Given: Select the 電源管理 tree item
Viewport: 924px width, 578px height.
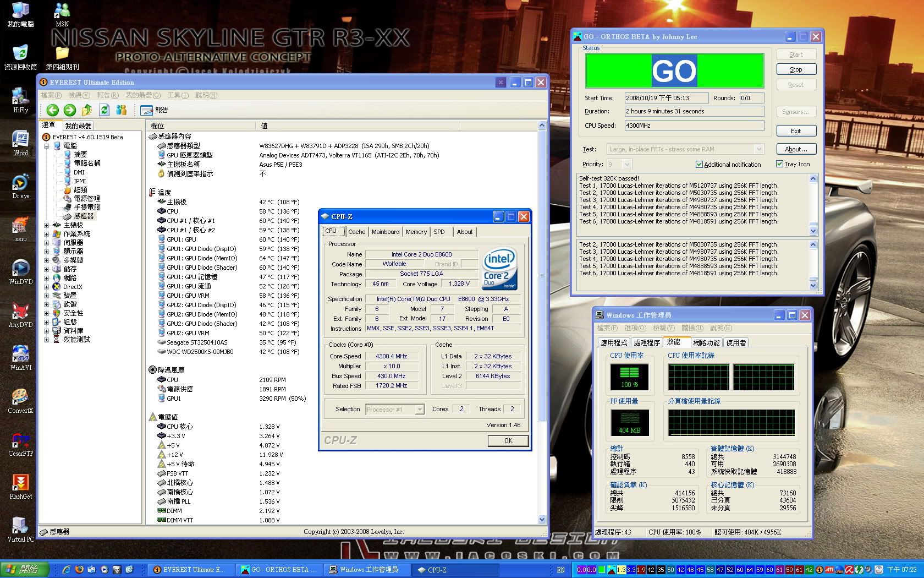Looking at the screenshot, I should pos(87,199).
